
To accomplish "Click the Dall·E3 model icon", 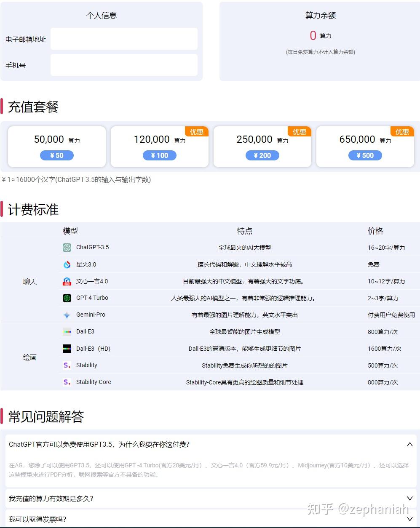I will pyautogui.click(x=67, y=332).
